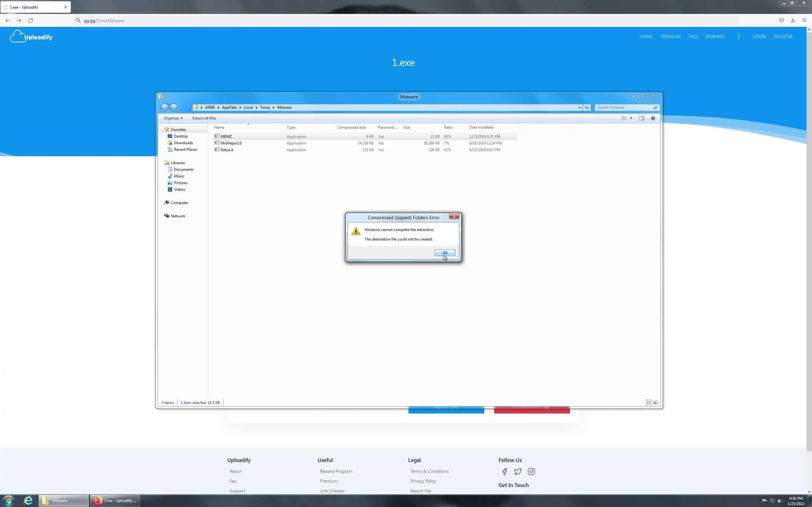Expand the Organize dropdown
This screenshot has height=507, width=812.
(x=173, y=118)
